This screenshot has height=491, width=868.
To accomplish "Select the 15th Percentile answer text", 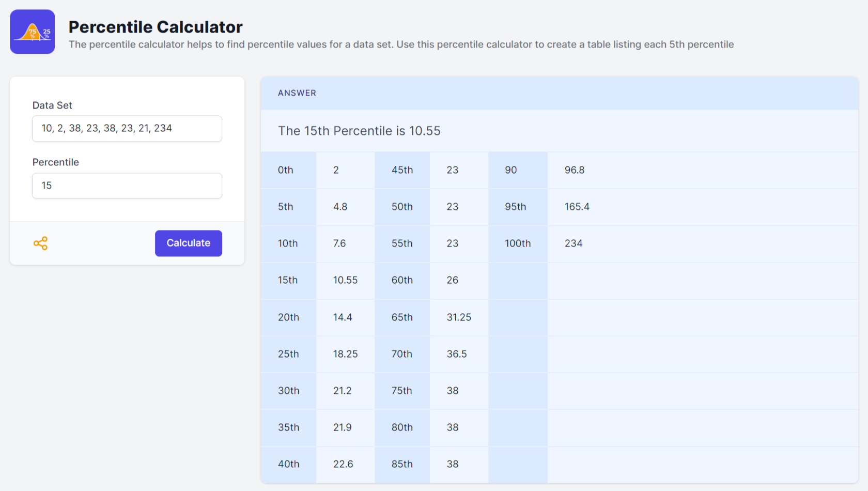I will click(359, 131).
